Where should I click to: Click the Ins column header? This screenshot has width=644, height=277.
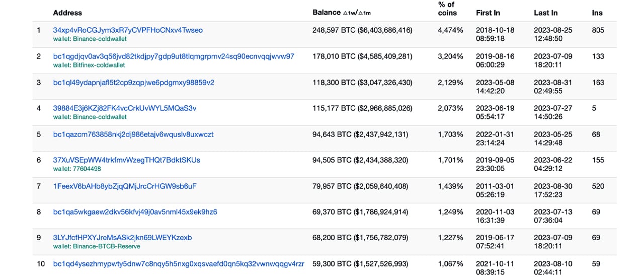(597, 13)
